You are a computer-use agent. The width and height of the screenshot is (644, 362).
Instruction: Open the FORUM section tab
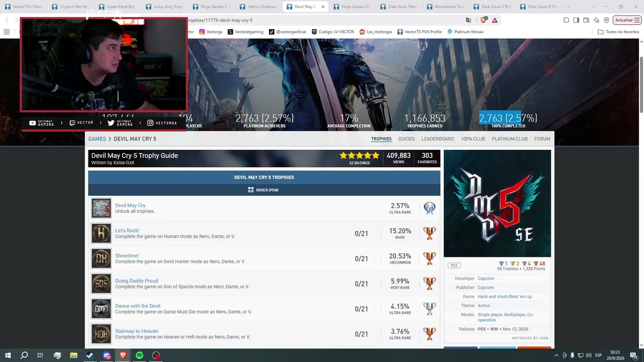pos(542,139)
